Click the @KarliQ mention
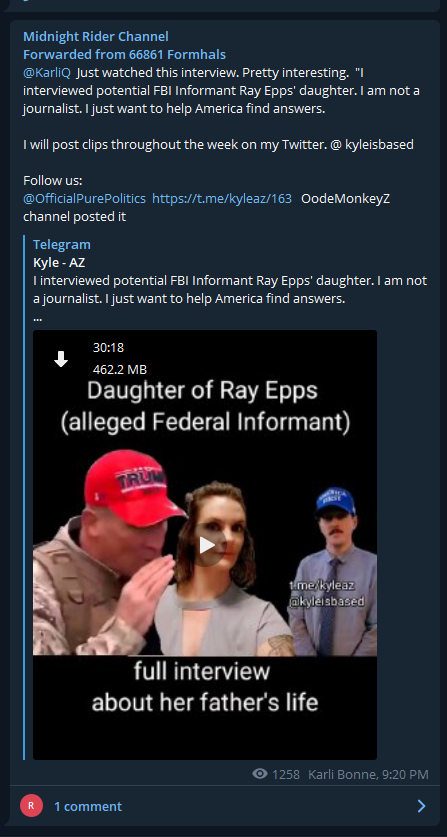Viewport: 447px width, 837px height. tap(46, 73)
